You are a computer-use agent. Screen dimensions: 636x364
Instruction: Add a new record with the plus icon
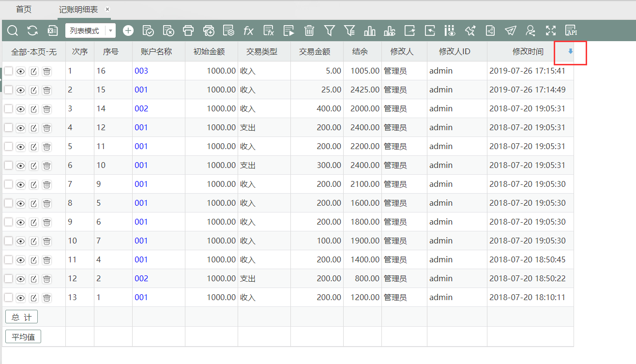point(128,31)
